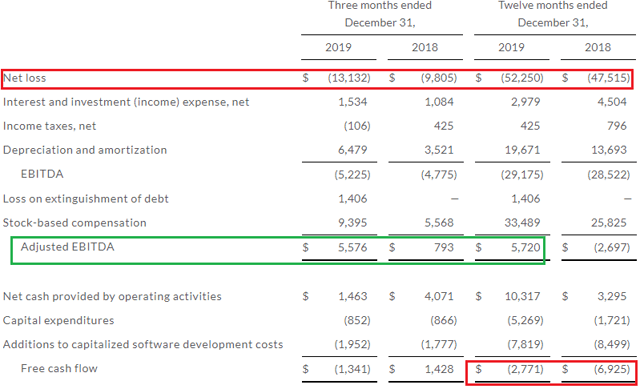Screen dimensions: 640x389
Task: Select the Stock-based compensation row label
Action: [x=75, y=223]
